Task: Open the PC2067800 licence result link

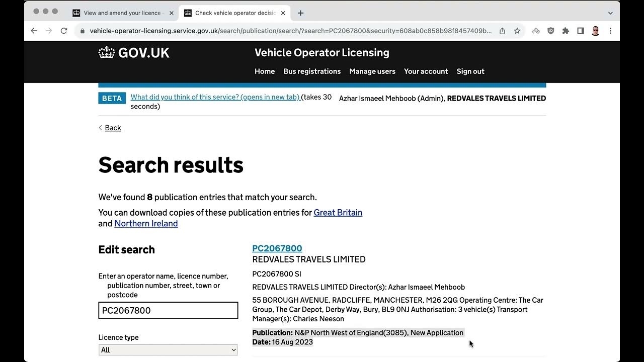Action: tap(277, 248)
